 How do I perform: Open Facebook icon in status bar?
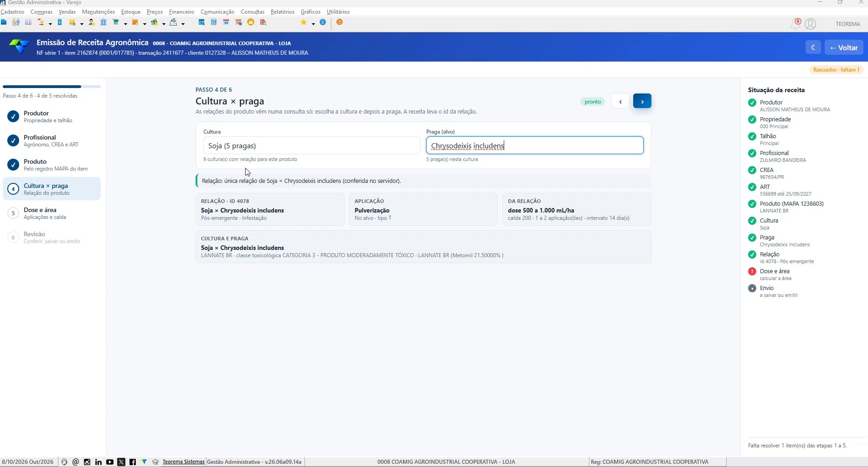(133, 462)
